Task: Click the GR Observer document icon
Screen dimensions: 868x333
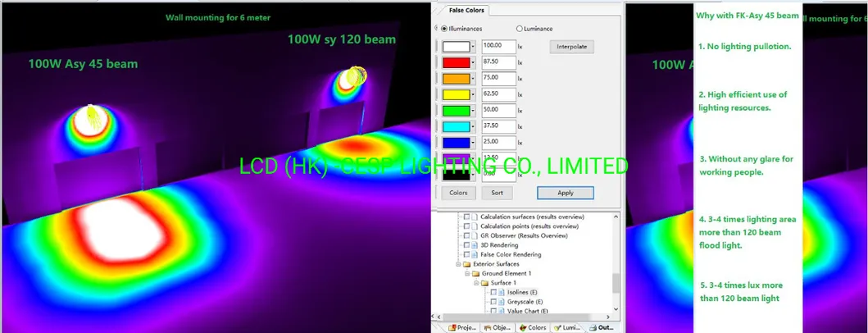Action: pyautogui.click(x=475, y=235)
